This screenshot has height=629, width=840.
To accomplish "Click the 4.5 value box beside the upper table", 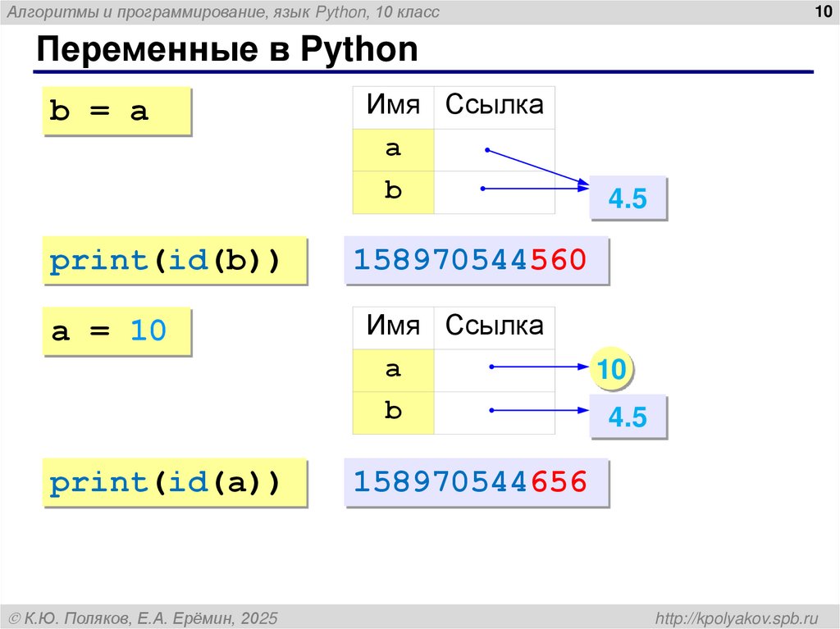I will [x=628, y=198].
